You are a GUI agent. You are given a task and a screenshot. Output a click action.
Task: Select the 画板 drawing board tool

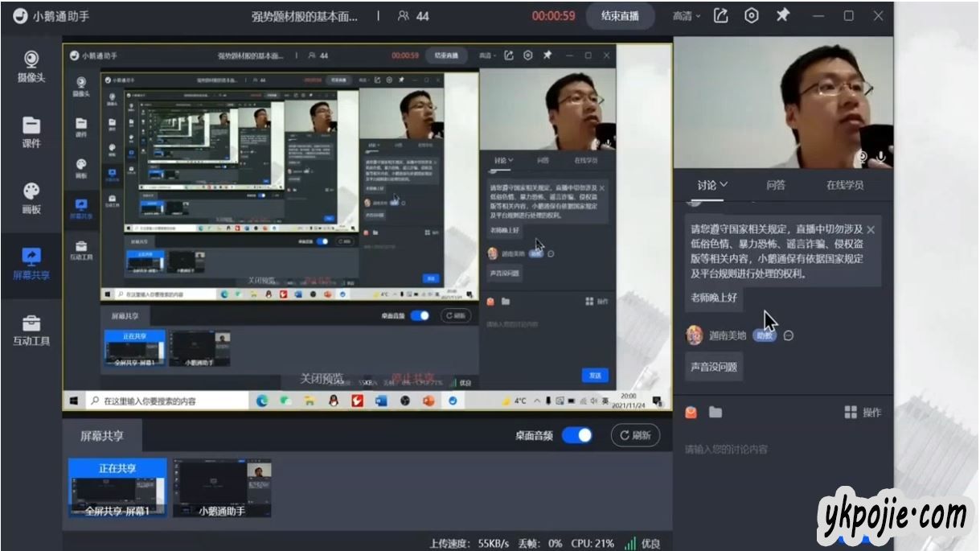click(31, 198)
